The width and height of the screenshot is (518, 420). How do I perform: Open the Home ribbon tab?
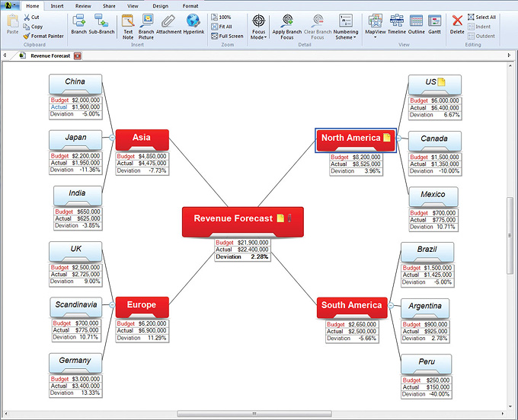[32, 6]
